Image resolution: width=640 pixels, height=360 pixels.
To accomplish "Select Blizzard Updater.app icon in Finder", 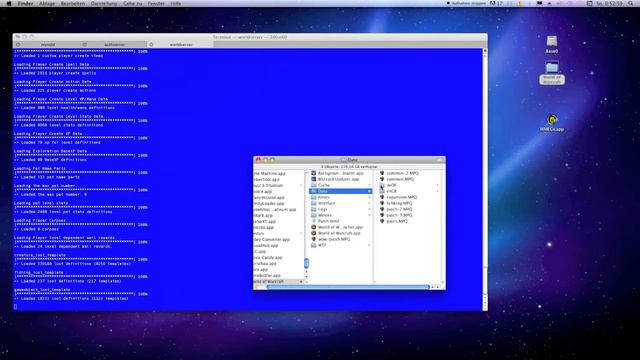I will click(313, 179).
